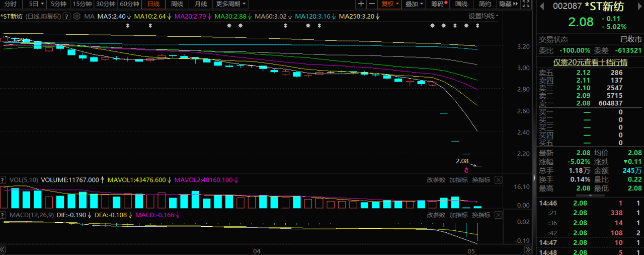The width and height of the screenshot is (644, 255).
Task: Open the 5日 dropdown
Action: click(x=37, y=4)
